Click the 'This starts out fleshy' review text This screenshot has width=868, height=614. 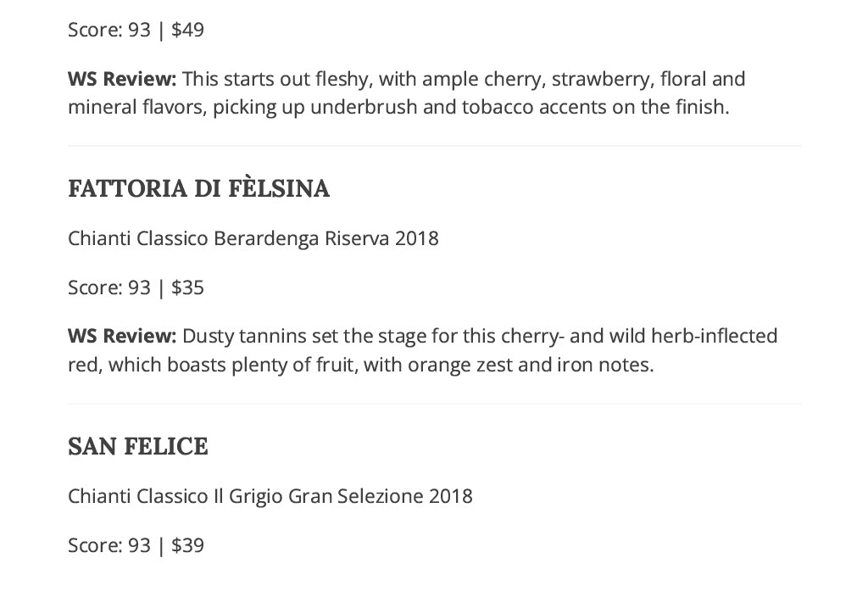point(406,92)
